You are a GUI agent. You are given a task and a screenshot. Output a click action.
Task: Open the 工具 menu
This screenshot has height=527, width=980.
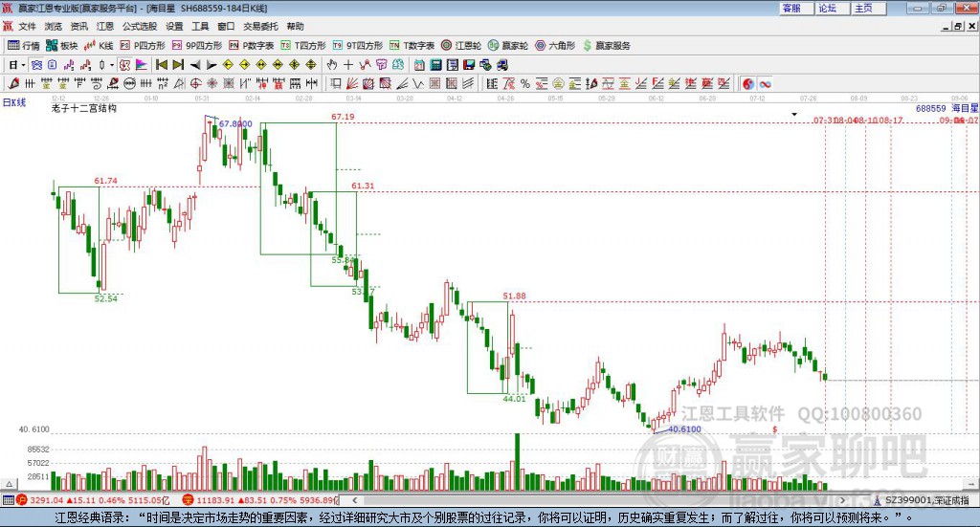click(x=200, y=26)
